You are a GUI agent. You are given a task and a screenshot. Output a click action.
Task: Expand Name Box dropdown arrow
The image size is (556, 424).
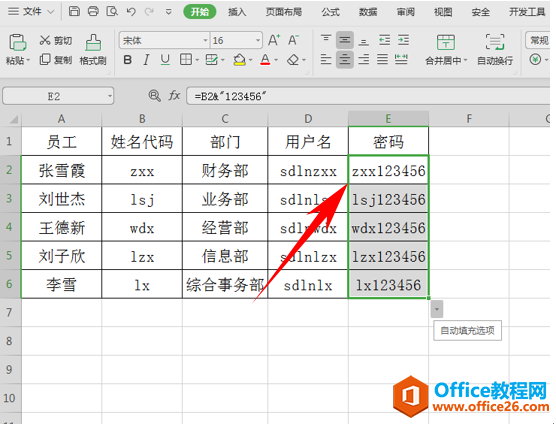[x=110, y=96]
